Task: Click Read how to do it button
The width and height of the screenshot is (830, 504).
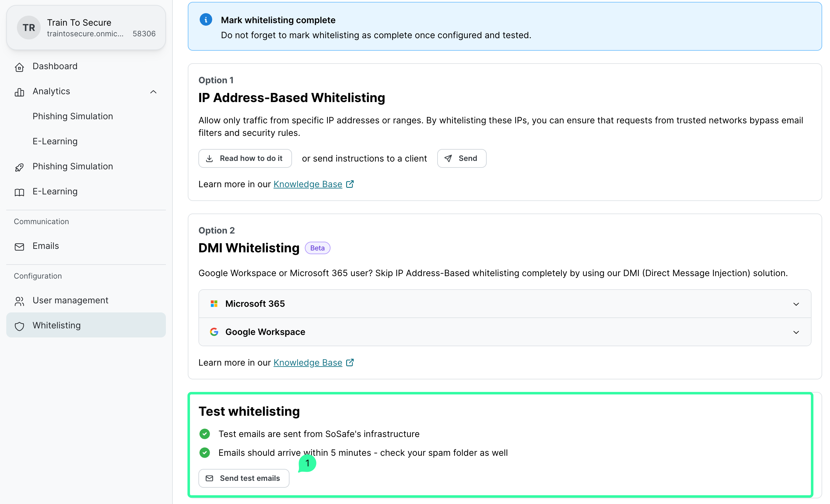Action: [245, 158]
